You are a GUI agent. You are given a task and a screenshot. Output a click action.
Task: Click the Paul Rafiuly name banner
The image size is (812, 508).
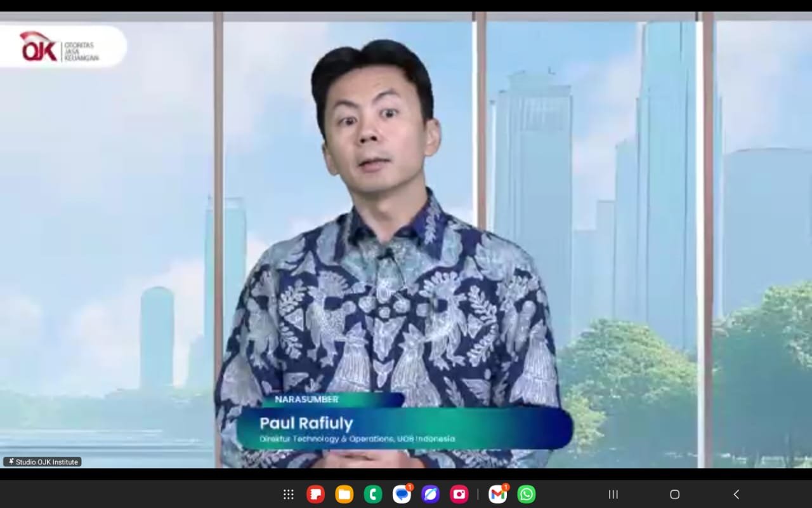click(306, 423)
